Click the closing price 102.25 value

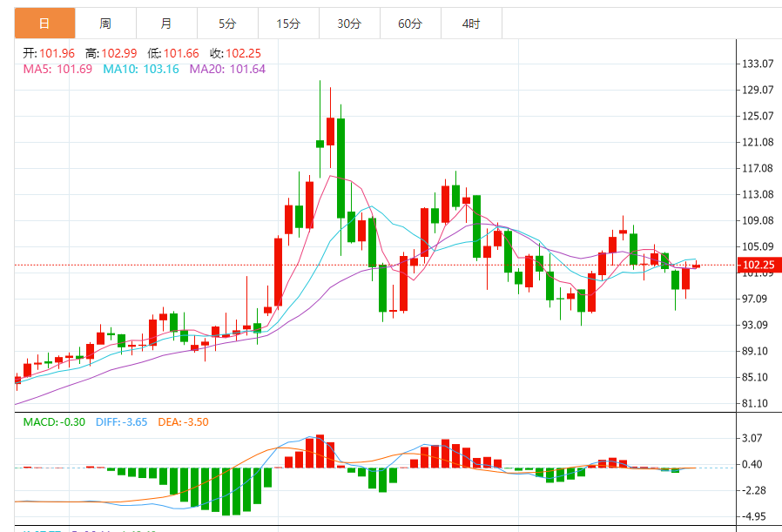point(243,53)
